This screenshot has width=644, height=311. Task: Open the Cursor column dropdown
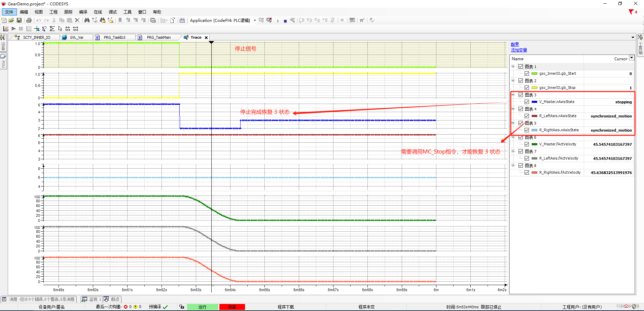pyautogui.click(x=632, y=58)
